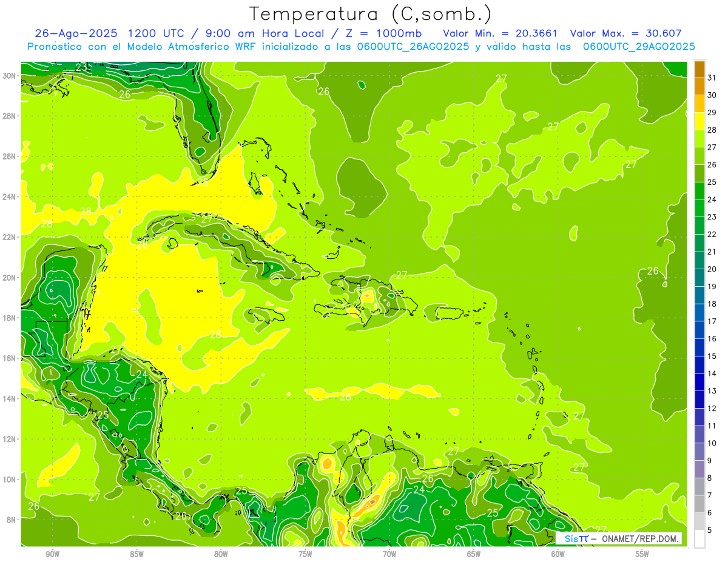Screen dimensions: 728x562
Task: Click the 55W longitude axis label
Action: (642, 554)
